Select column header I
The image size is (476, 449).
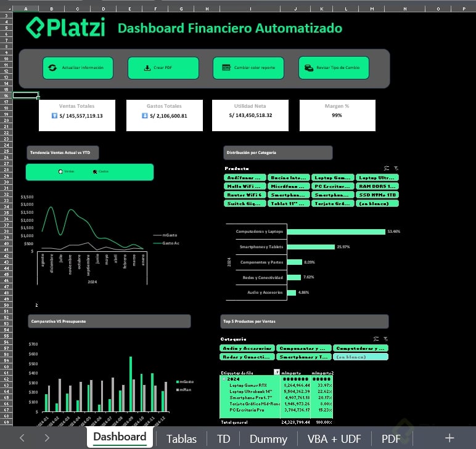tap(250, 9)
